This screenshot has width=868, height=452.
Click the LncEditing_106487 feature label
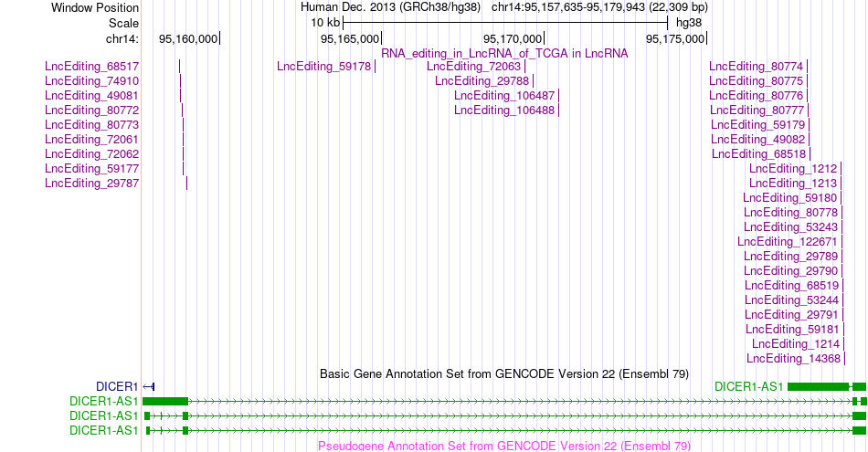504,96
